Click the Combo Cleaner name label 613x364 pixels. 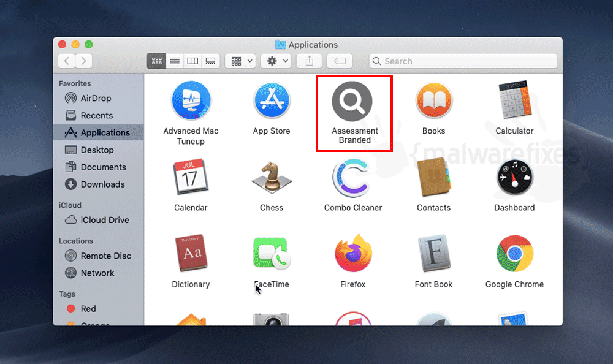[x=353, y=208]
